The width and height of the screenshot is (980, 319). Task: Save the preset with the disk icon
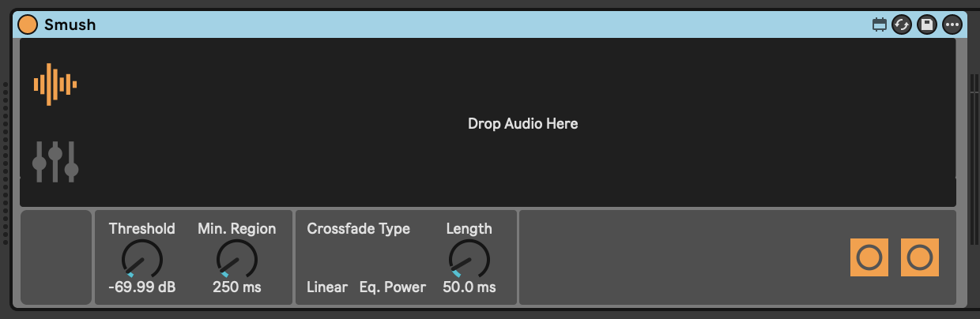point(927,24)
